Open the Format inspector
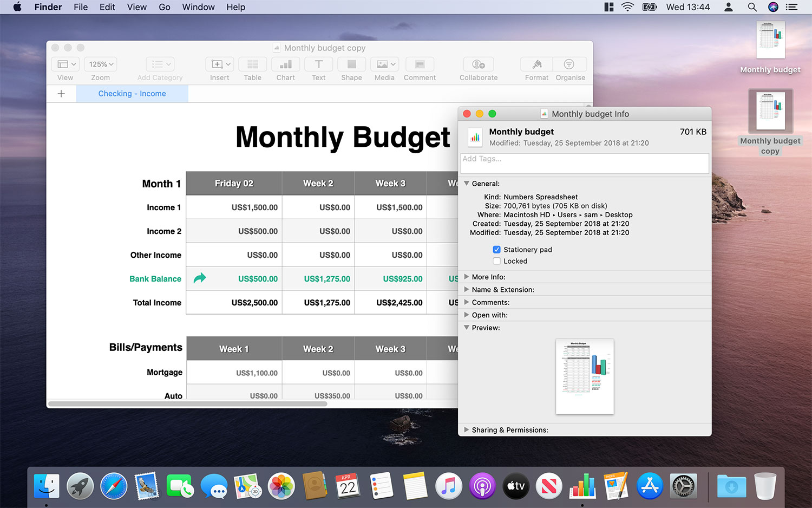The width and height of the screenshot is (812, 508). [536, 64]
